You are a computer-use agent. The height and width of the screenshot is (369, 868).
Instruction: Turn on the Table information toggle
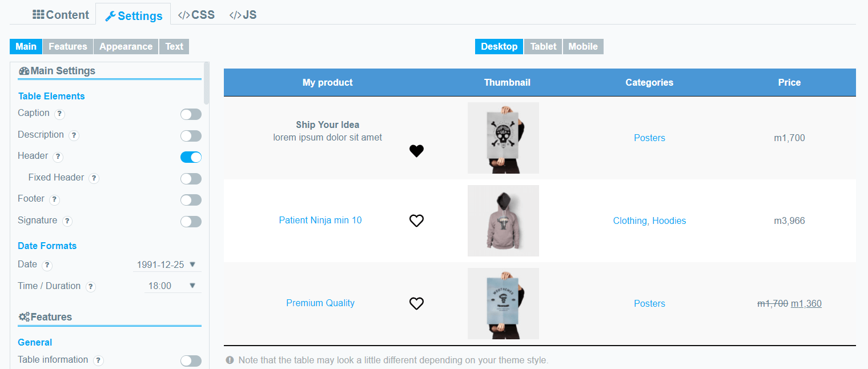point(191,360)
